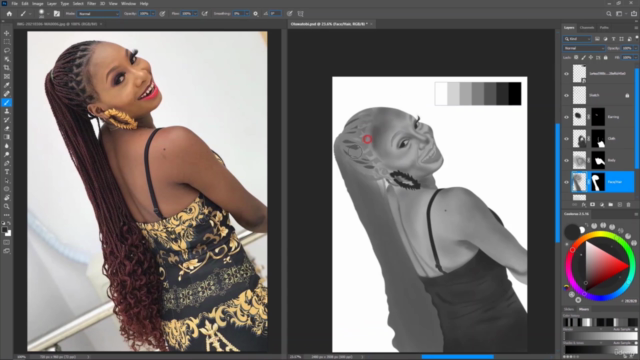The width and height of the screenshot is (640, 360).
Task: Click the Home icon in options bar
Action: pos(9,13)
